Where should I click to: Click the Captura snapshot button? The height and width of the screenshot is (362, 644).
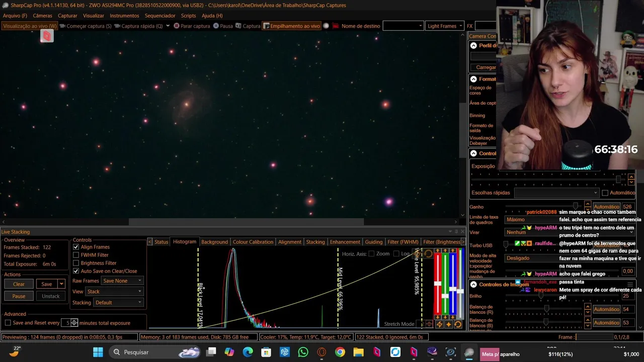(248, 26)
